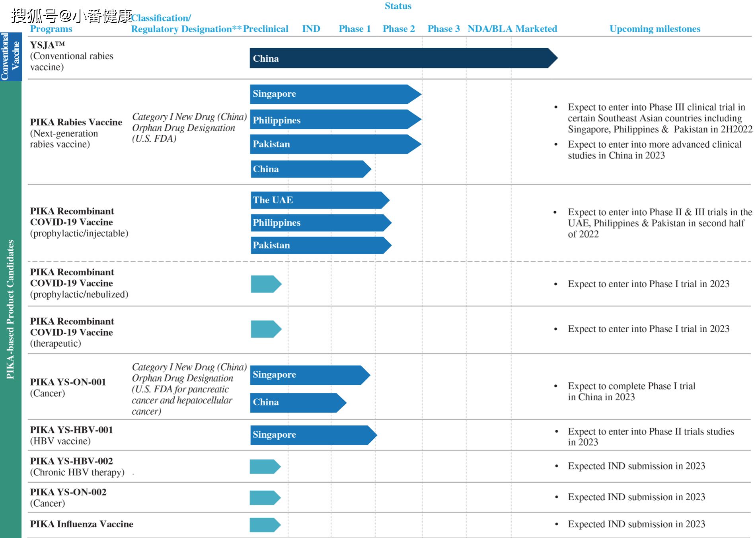Select the teal arrow for nebulized COVID-19 vaccine

pos(266,284)
